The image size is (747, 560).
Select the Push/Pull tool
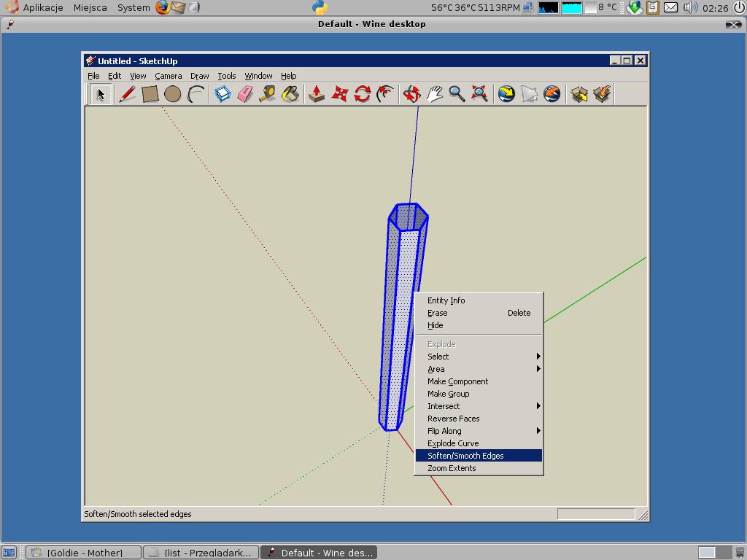point(317,94)
